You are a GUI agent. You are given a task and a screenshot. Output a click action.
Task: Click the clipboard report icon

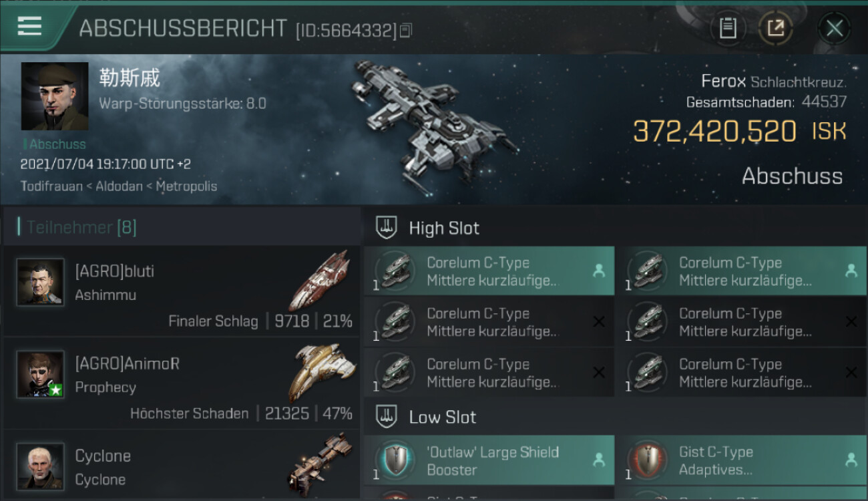coord(727,28)
